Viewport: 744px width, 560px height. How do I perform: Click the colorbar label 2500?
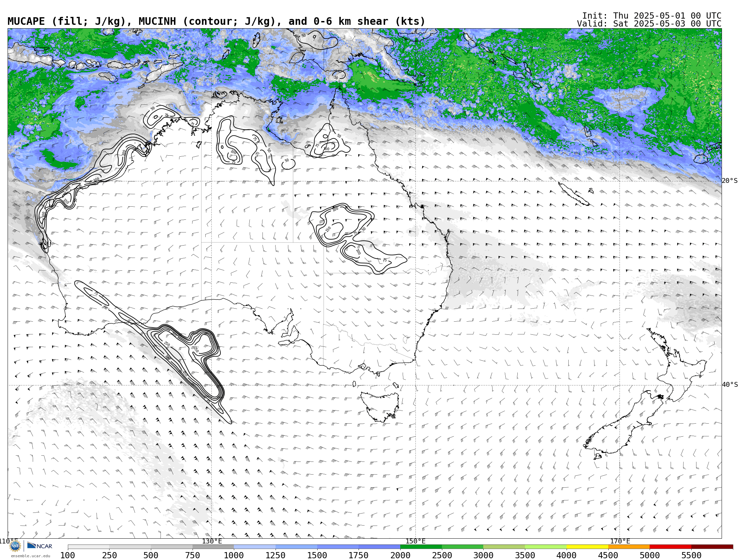coord(442,556)
